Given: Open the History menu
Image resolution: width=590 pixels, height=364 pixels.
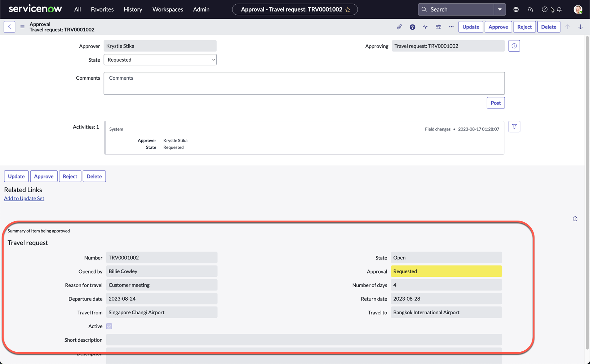Looking at the screenshot, I should click(133, 9).
